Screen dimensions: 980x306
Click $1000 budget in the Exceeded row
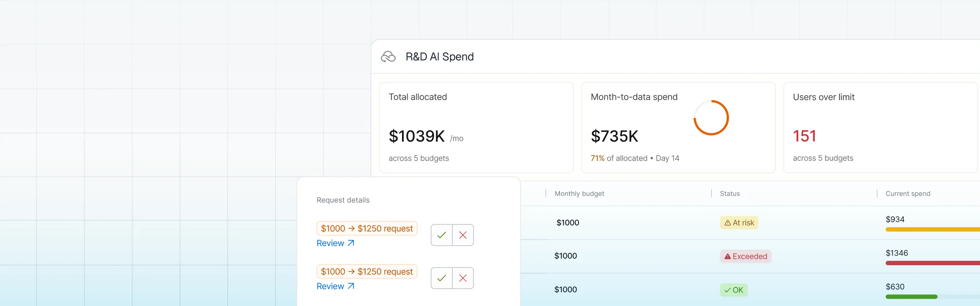[566, 256]
